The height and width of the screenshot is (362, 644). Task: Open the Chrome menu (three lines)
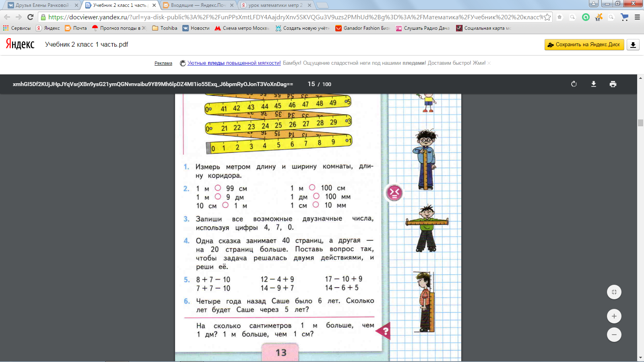(x=637, y=17)
